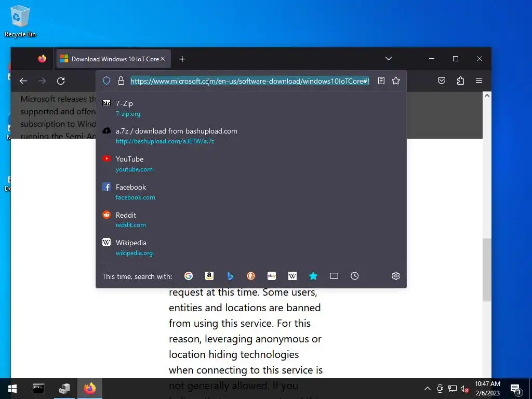The width and height of the screenshot is (532, 399).
Task: Open the Recycle Bin desktop icon
Action: coord(20,21)
